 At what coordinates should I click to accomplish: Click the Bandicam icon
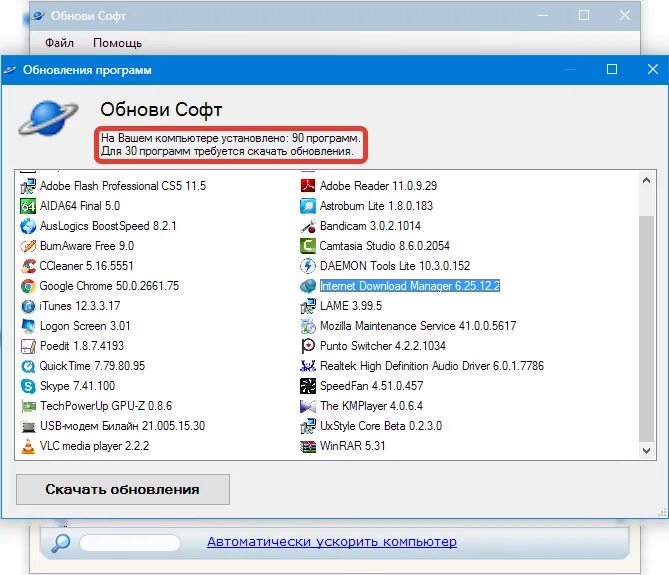tap(308, 226)
